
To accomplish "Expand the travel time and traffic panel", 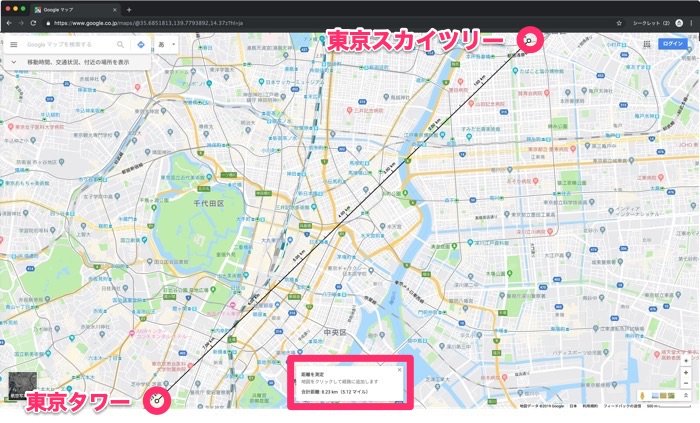I will (x=77, y=62).
